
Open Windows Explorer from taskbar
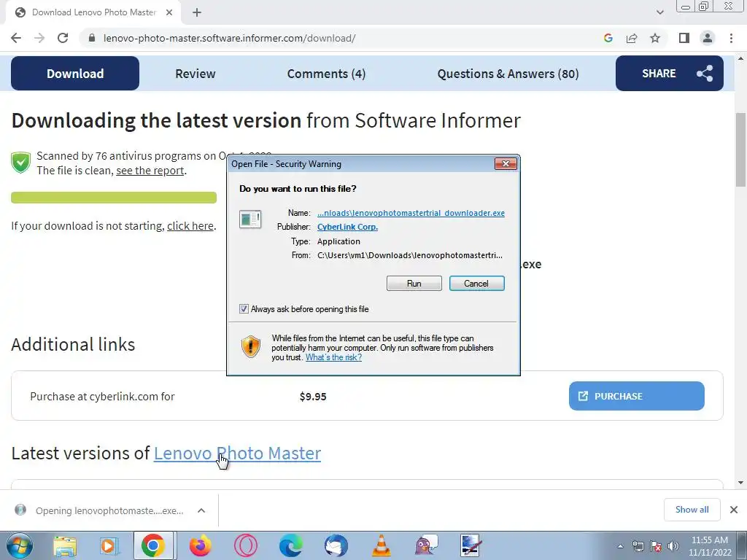[64, 545]
